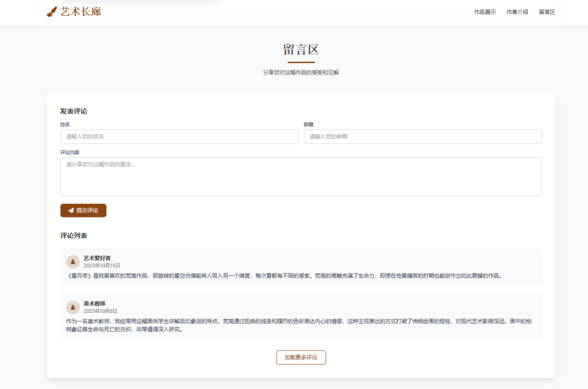588x389 pixels.
Task: Click the 评论内容 comment textarea
Action: (301, 175)
